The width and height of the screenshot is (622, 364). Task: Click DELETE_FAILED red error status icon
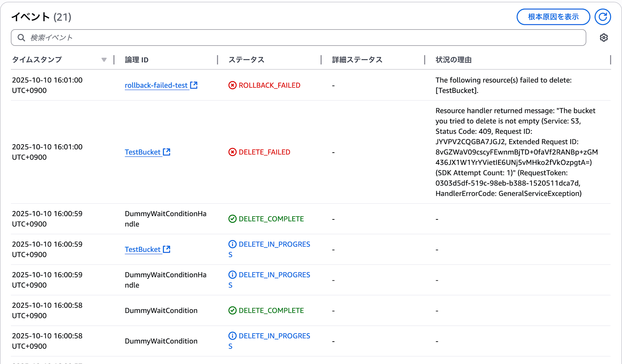232,152
